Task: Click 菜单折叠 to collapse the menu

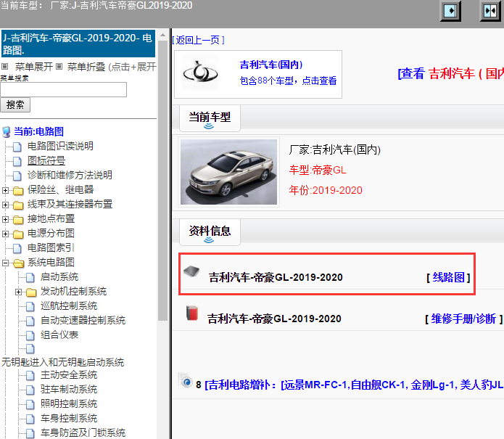Action: (x=86, y=67)
